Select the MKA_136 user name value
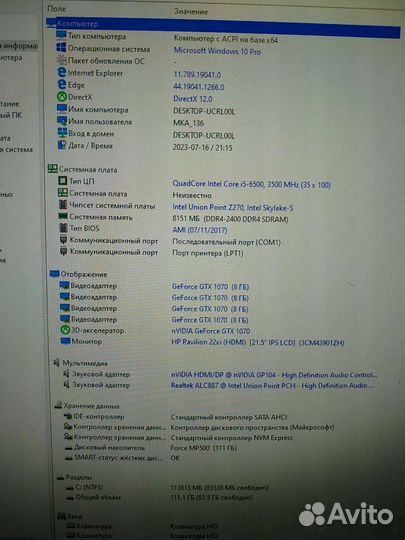 (188, 123)
